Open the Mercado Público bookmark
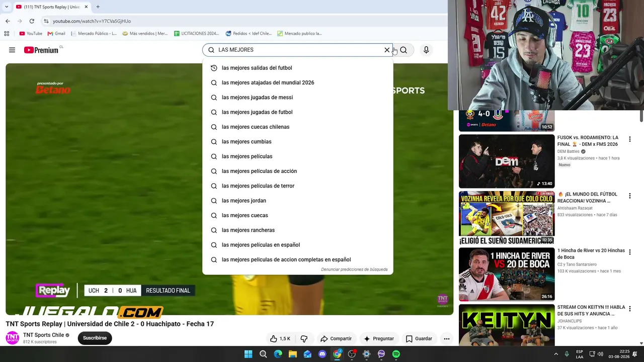The image size is (644, 362). 94,34
